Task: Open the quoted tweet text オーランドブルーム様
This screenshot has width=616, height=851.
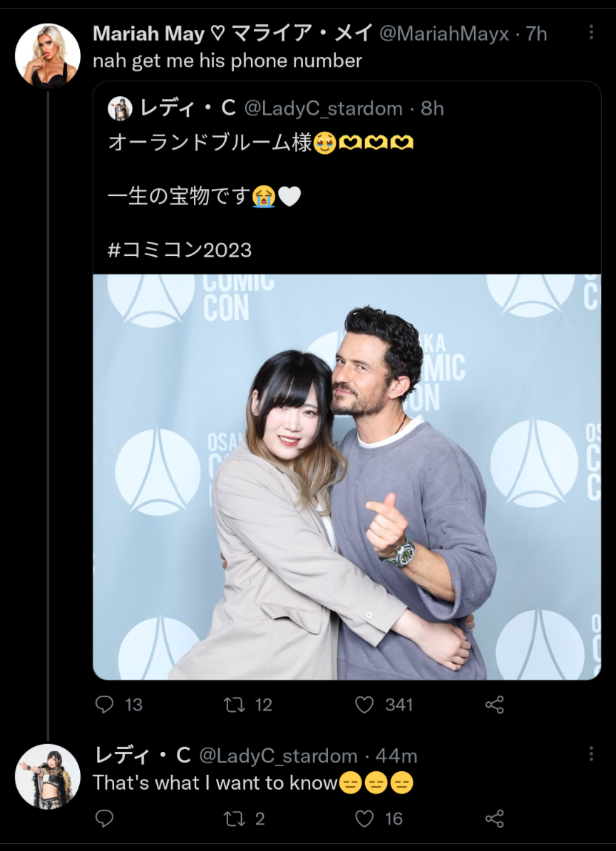Action: pyautogui.click(x=210, y=143)
